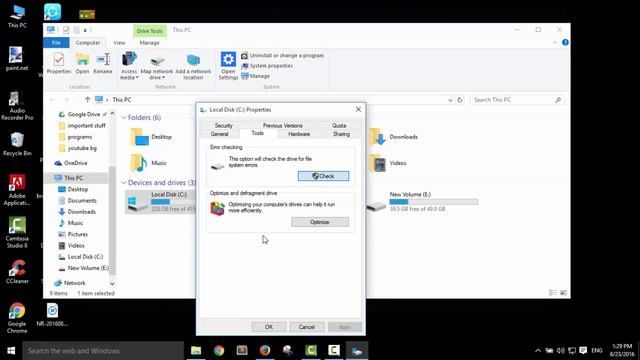Click System properties in ribbon

coord(267,66)
